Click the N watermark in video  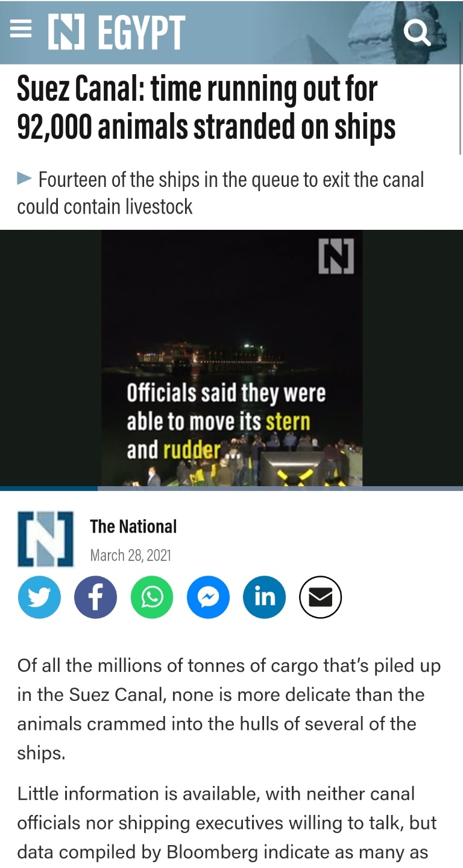tap(336, 258)
